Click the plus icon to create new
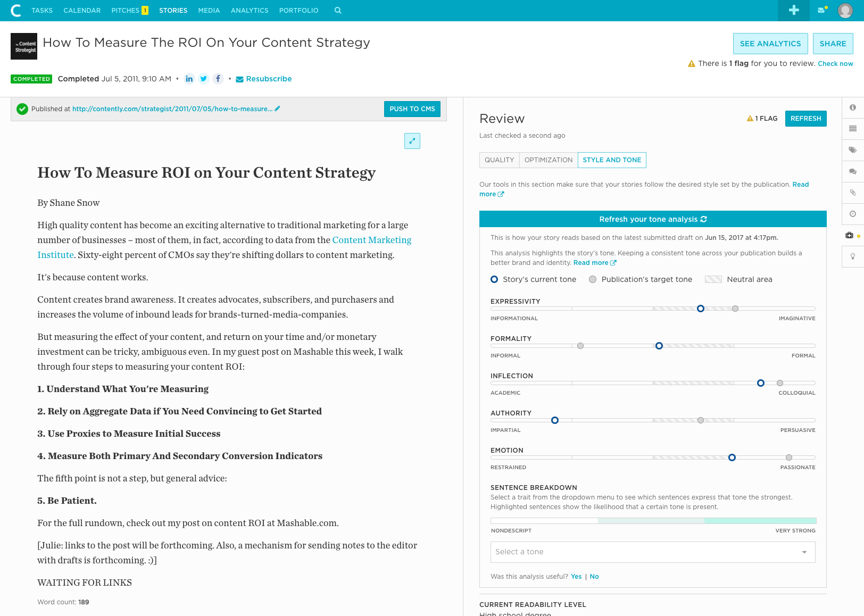This screenshot has width=864, height=616. (793, 11)
